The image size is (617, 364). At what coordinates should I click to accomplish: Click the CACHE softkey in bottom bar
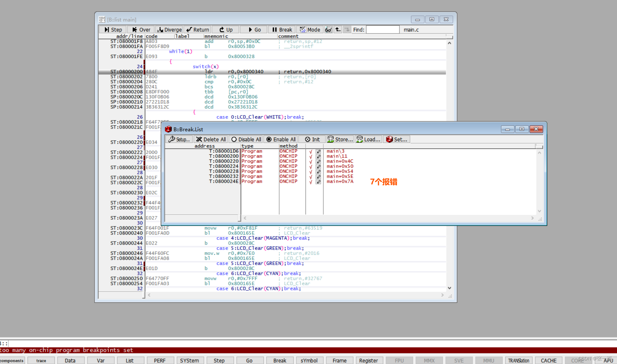pyautogui.click(x=548, y=360)
